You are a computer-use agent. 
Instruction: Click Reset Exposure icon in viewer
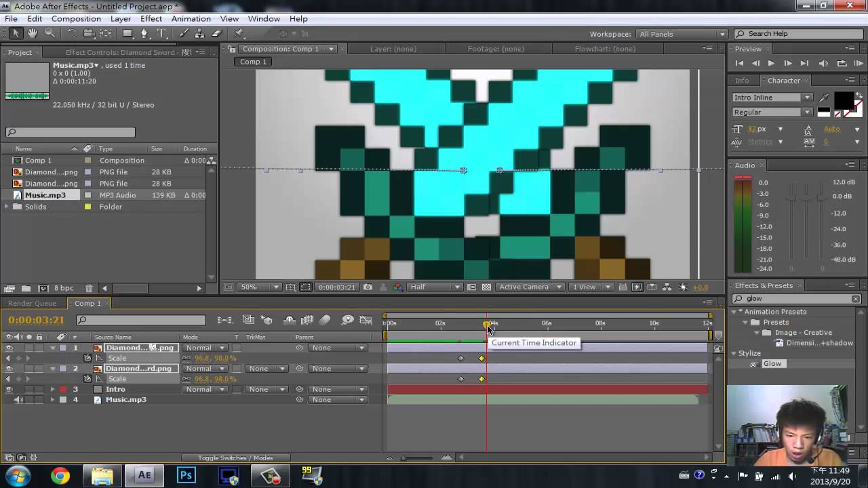[684, 287]
